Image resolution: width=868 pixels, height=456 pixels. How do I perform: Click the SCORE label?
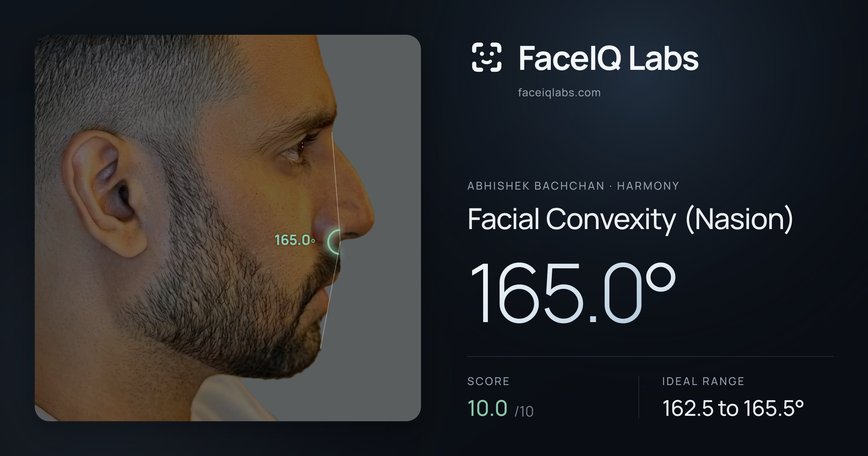pyautogui.click(x=488, y=381)
